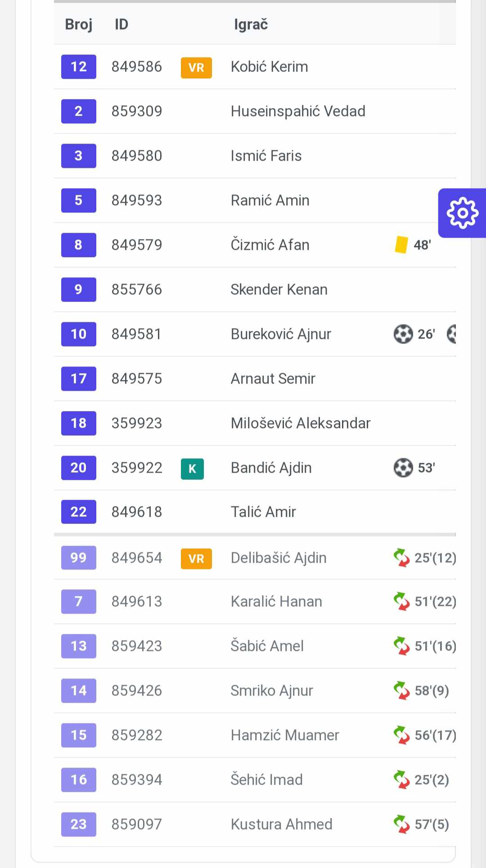This screenshot has width=486, height=868.
Task: Click the VR badge for Kobić Kerim
Action: pos(196,68)
